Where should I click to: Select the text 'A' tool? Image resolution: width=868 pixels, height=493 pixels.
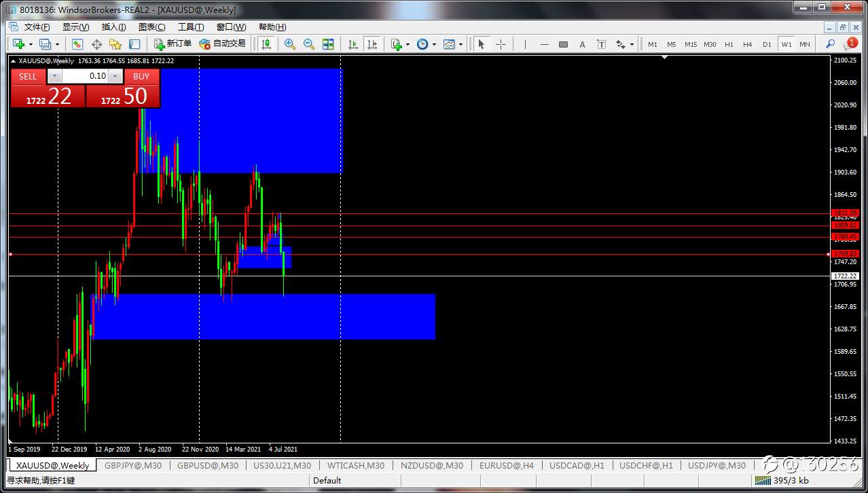582,44
